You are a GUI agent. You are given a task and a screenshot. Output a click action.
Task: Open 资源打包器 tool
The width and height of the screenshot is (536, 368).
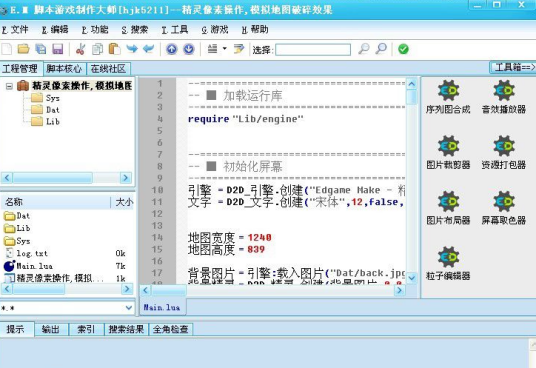(x=504, y=152)
